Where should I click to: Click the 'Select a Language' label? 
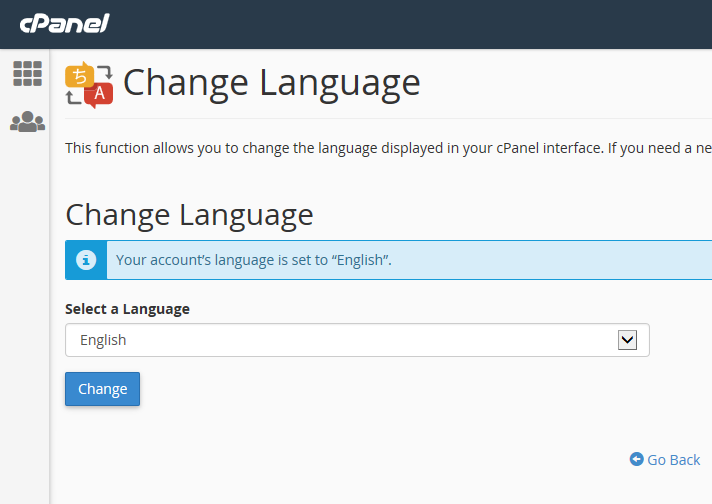point(128,309)
